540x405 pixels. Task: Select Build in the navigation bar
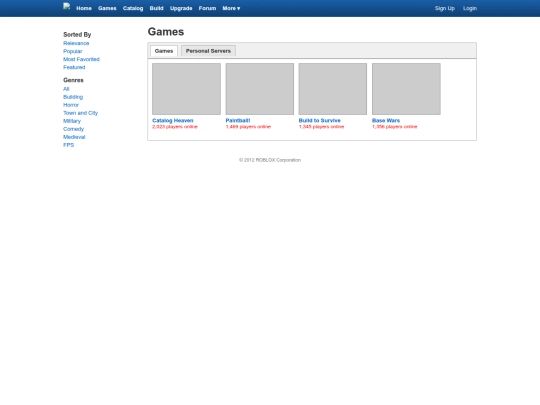(156, 8)
